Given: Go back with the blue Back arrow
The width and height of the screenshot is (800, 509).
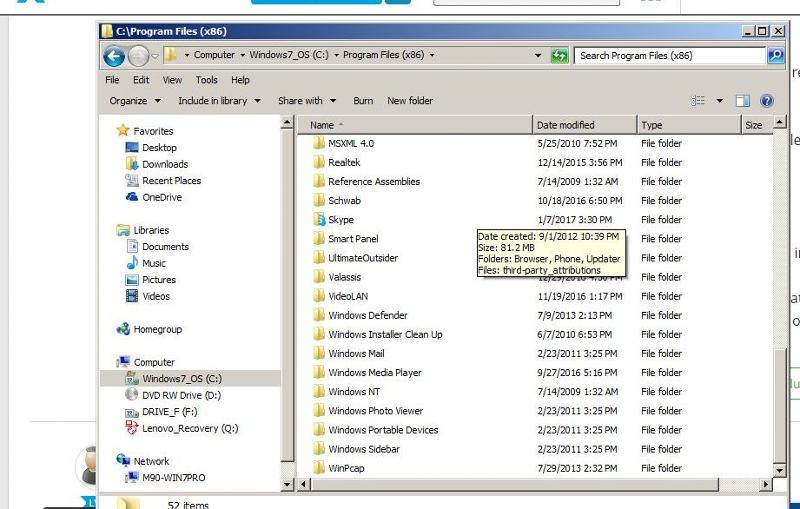Looking at the screenshot, I should tap(114, 56).
